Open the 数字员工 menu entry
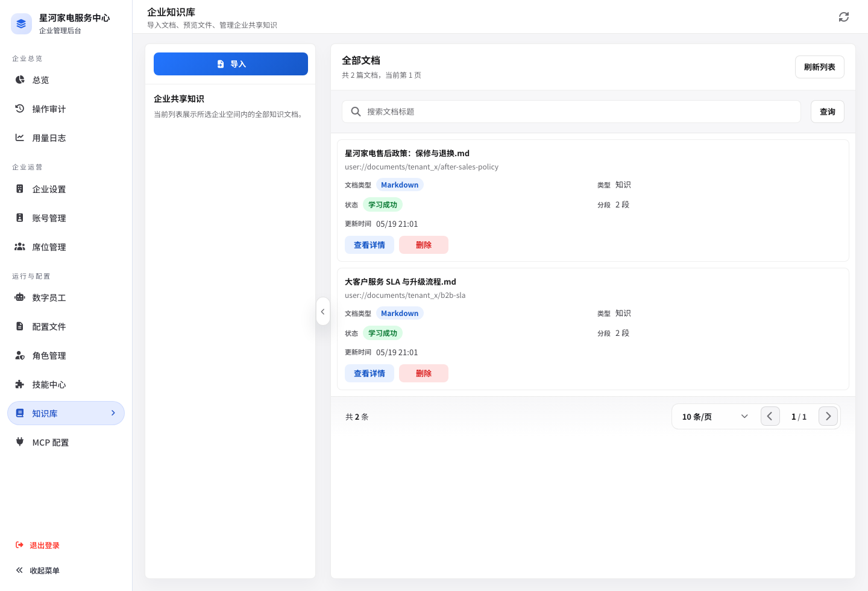 (x=66, y=297)
